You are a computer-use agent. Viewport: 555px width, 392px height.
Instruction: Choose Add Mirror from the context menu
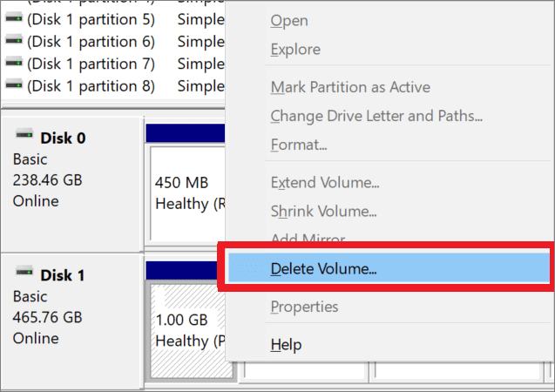[x=308, y=240]
